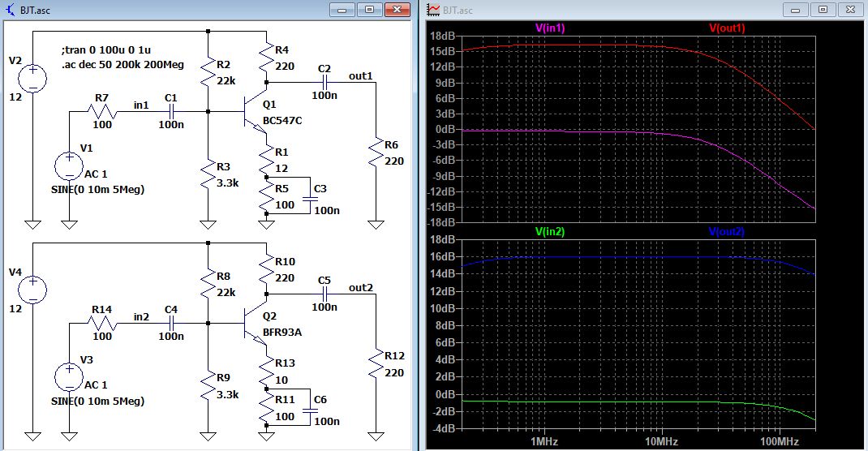Click the 100MHz frequency axis label
The image size is (868, 451).
click(779, 441)
